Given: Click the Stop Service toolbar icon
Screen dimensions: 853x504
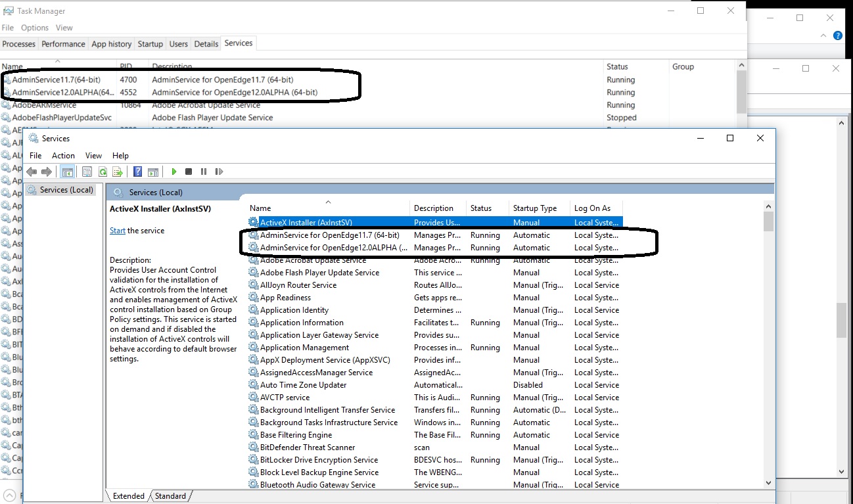Looking at the screenshot, I should 189,172.
